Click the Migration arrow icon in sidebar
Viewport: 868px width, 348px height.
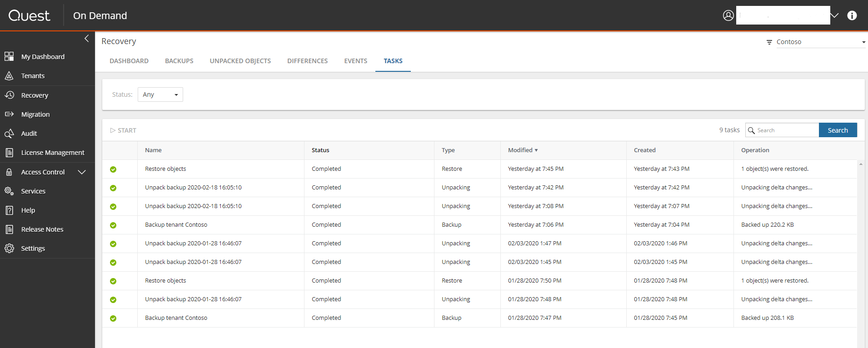(9, 114)
